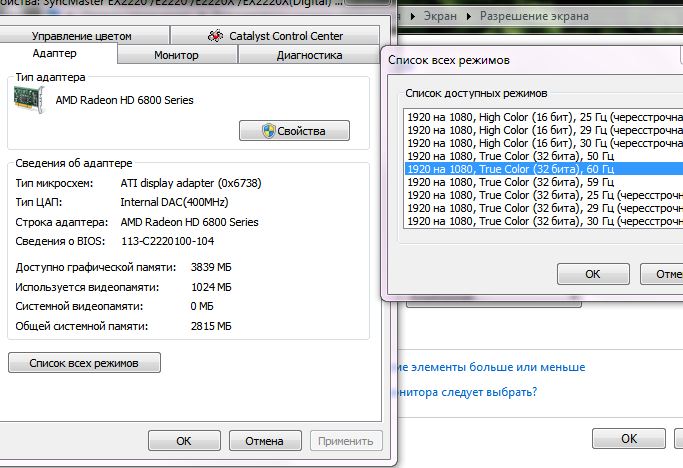The image size is (683, 468).
Task: Confirm mode list dialog with ОК
Action: pos(592,273)
